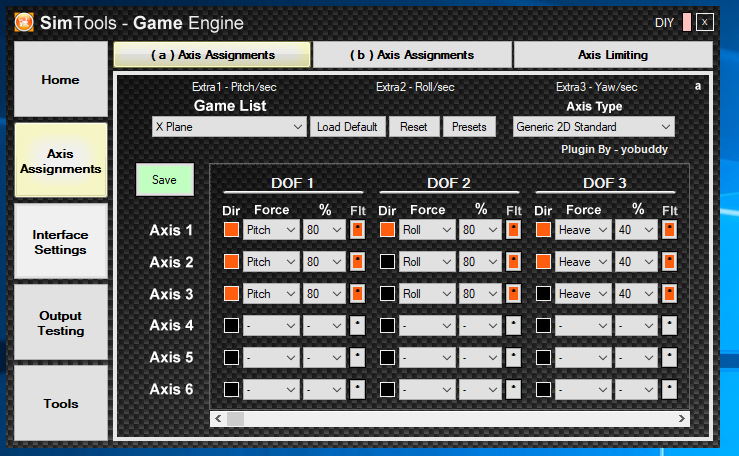
Task: Toggle Axis 2 DOF 2 filter button
Action: (x=513, y=262)
